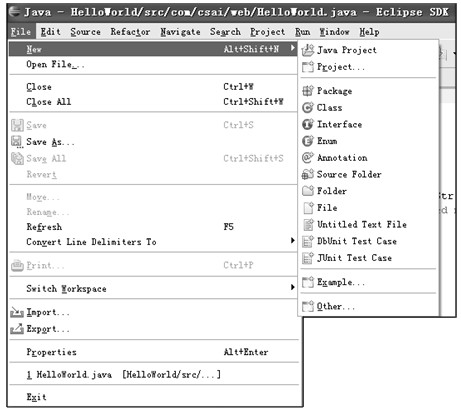Click the Save As floppy icon
Screen dimensions: 461x413
[17, 142]
